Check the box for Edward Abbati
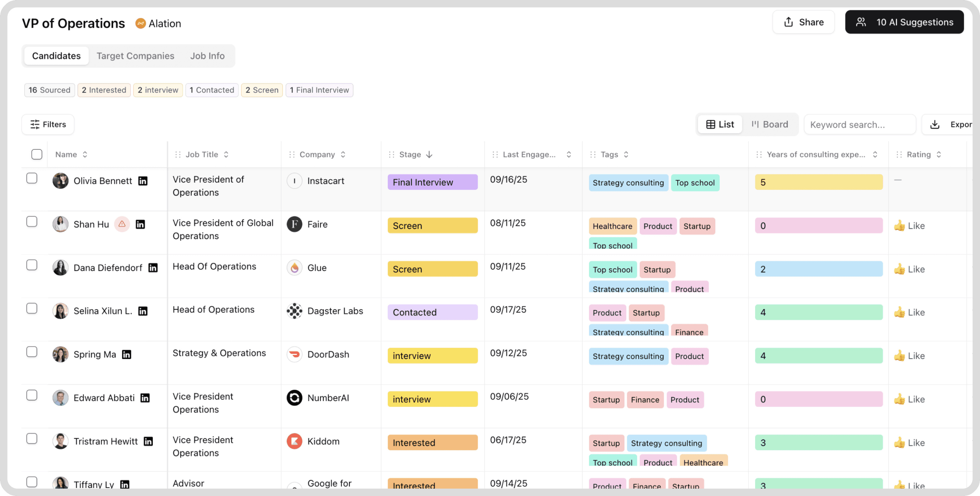 [32, 395]
